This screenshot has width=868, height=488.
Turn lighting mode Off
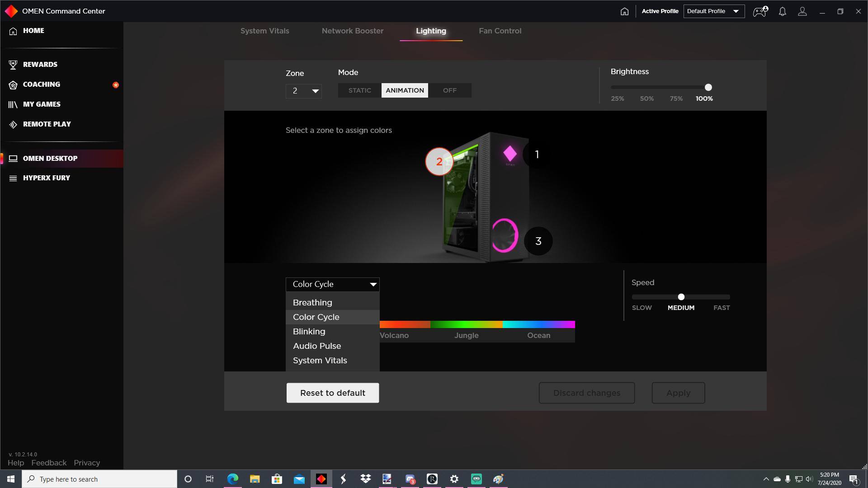coord(449,90)
